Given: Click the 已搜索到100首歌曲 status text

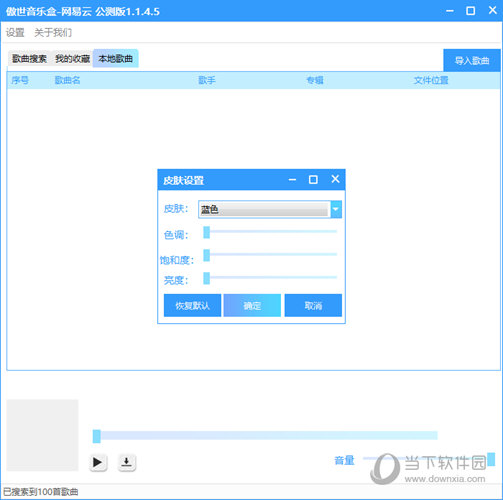Looking at the screenshot, I should (x=41, y=492).
